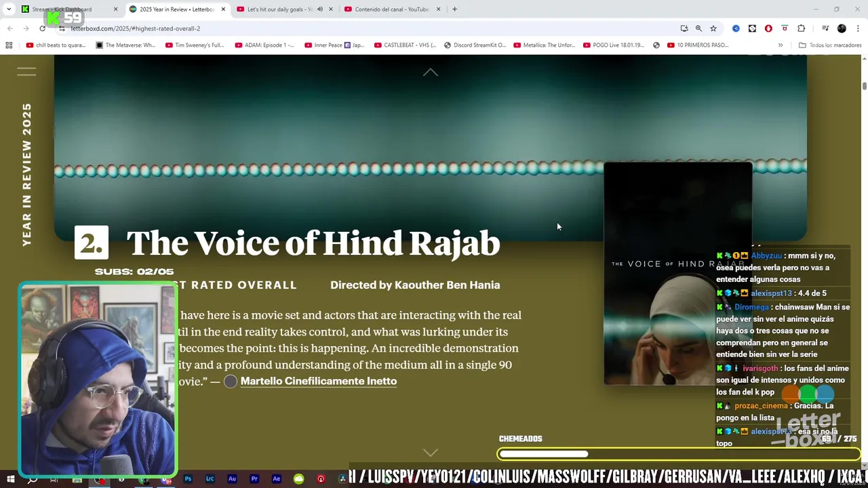Image resolution: width=868 pixels, height=488 pixels.
Task: Open bookmark chill beats to quara...
Action: click(x=56, y=45)
